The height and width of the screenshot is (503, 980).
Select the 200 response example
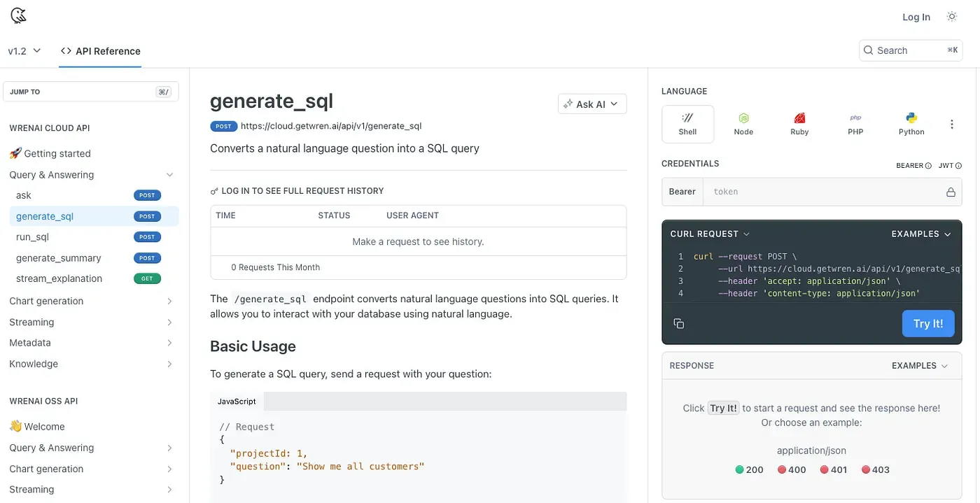click(749, 470)
